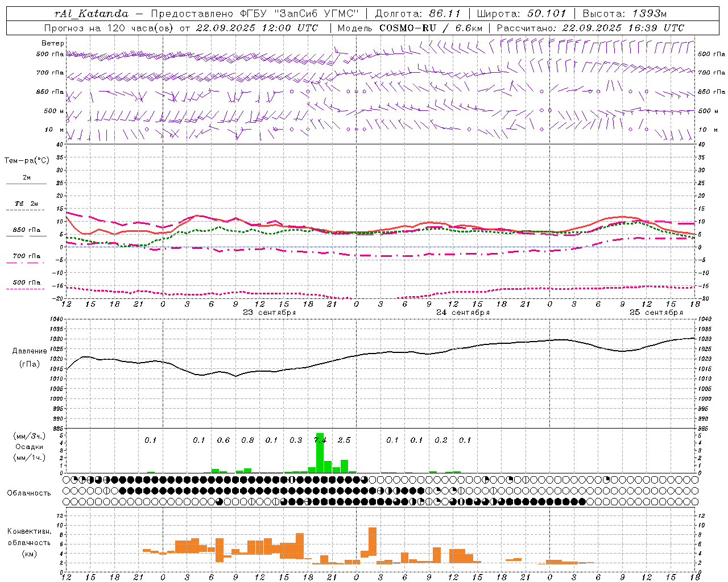Click the '25 сентября' date label
Image resolution: width=728 pixels, height=582 pixels.
click(x=656, y=313)
